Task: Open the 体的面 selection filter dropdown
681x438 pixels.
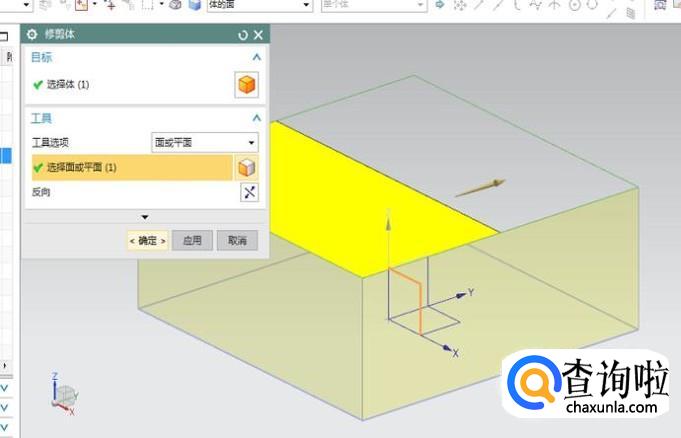Action: coord(260,5)
